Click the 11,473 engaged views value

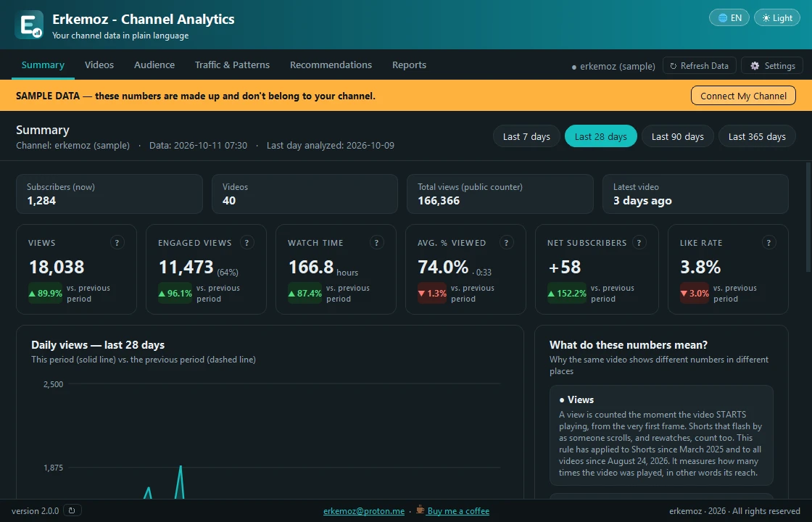(186, 268)
